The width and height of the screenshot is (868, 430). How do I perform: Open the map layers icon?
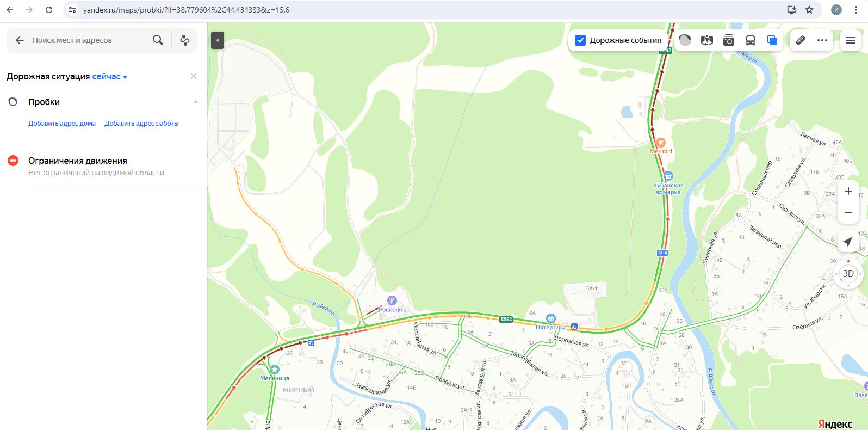pos(772,40)
